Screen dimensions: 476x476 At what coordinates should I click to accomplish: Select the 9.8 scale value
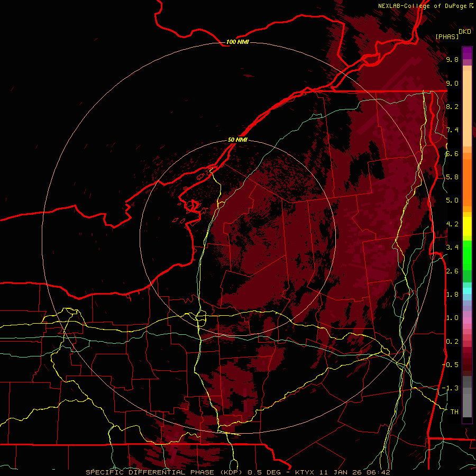coord(452,59)
